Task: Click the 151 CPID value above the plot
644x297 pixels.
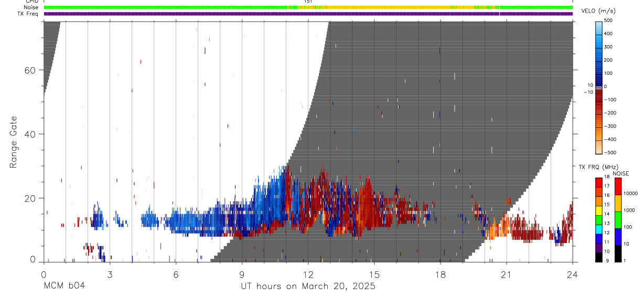Action: pyautogui.click(x=308, y=2)
